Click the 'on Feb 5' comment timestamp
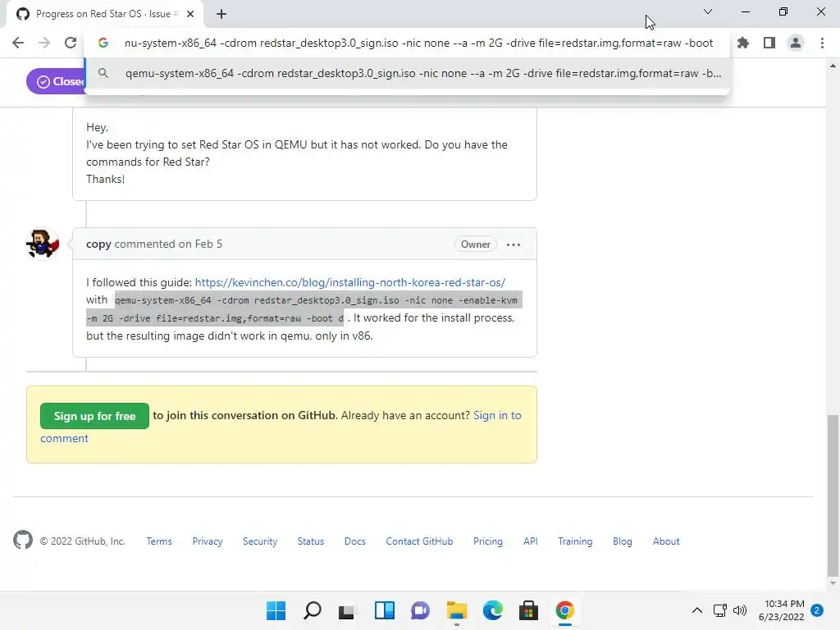Viewport: 840px width, 630px height. [200, 244]
